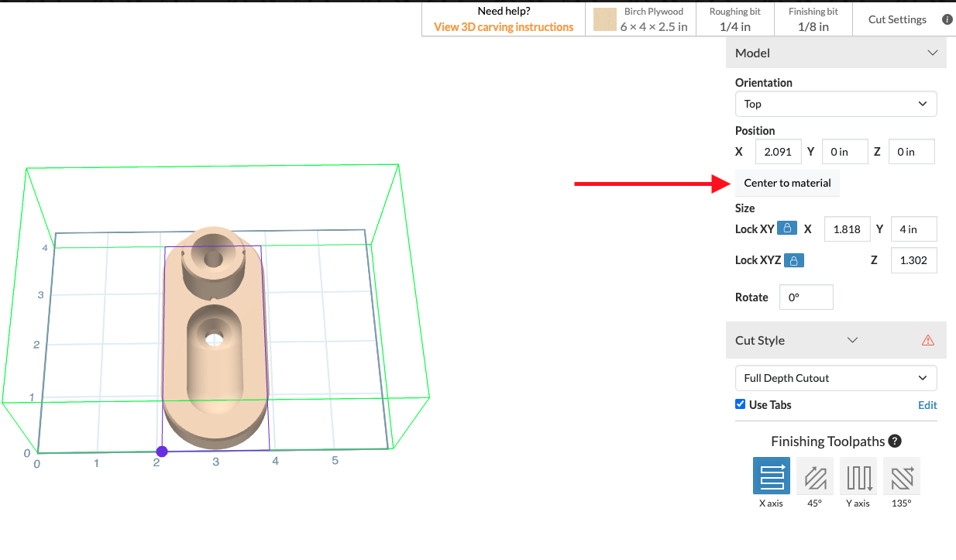The width and height of the screenshot is (956, 560).
Task: Collapse the Model section chevron
Action: pyautogui.click(x=932, y=53)
